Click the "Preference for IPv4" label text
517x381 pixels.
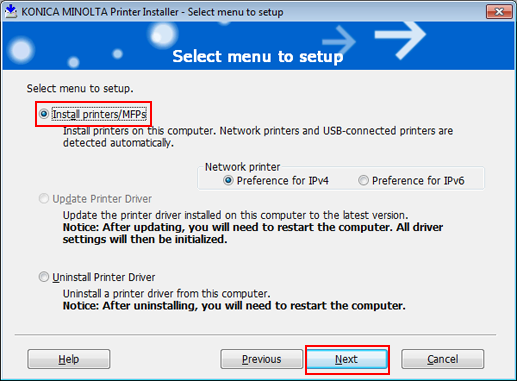pyautogui.click(x=283, y=181)
